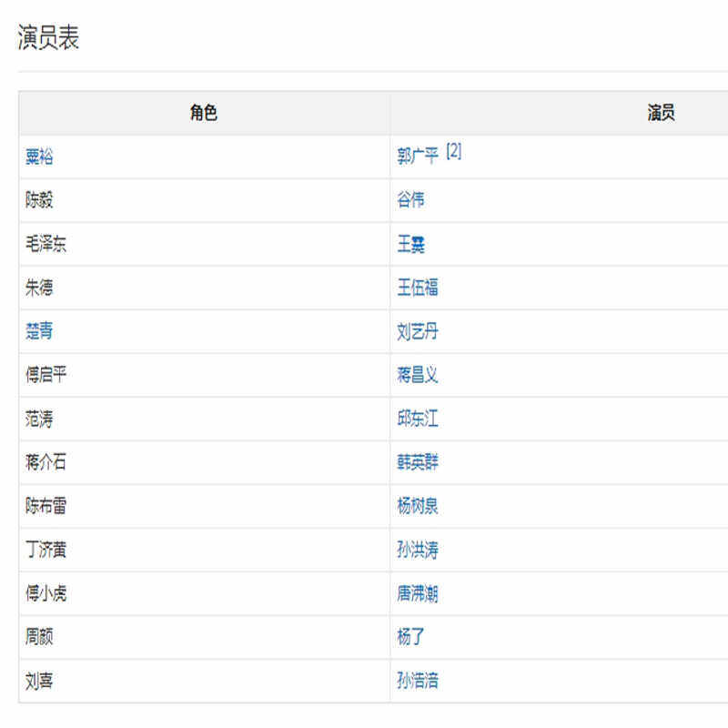This screenshot has height=728, width=728.
Task: Select role cell 傅启平
Action: 204,375
